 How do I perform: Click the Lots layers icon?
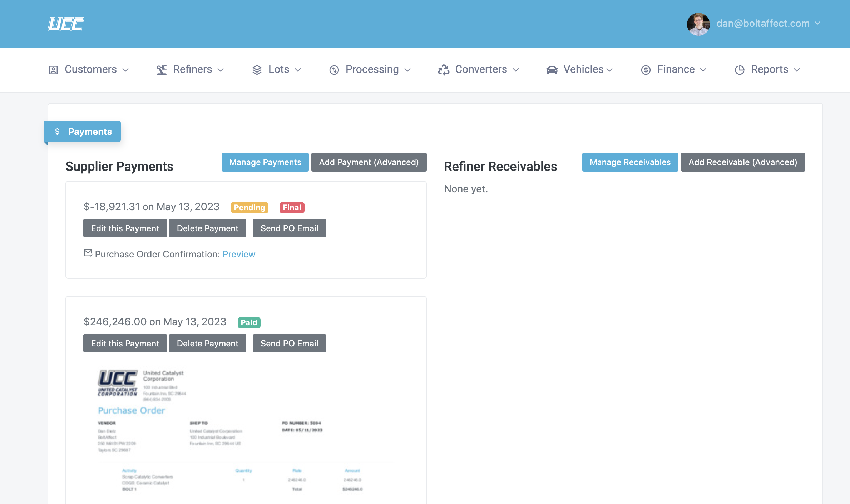(257, 70)
